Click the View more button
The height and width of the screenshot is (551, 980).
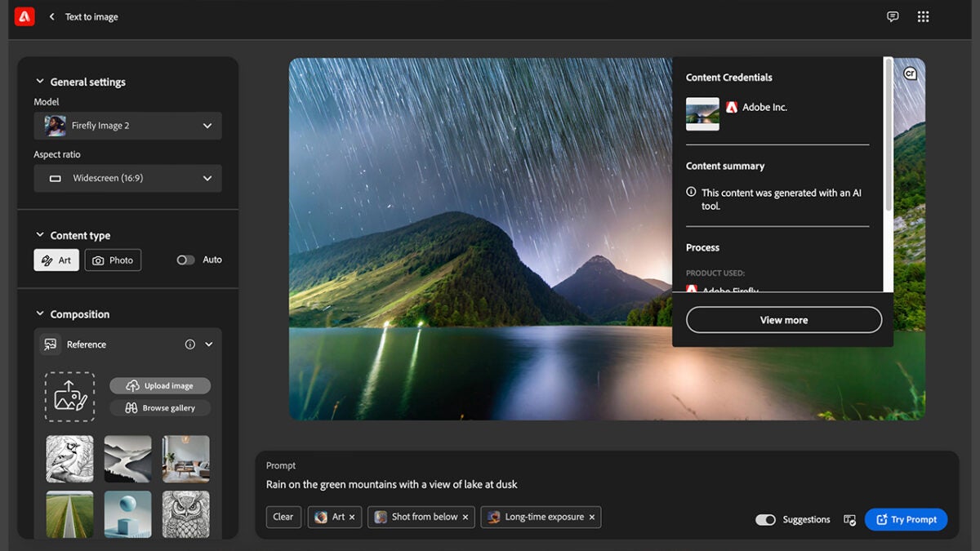783,320
